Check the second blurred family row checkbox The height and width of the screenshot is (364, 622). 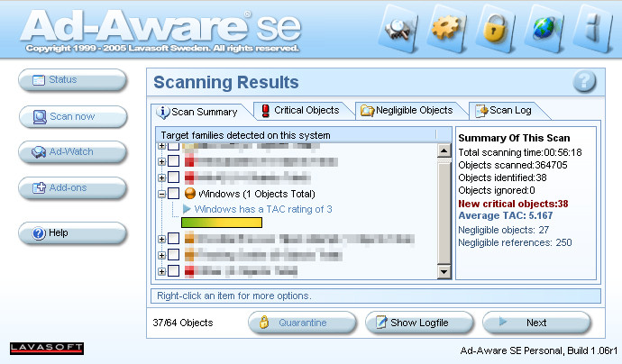(173, 161)
